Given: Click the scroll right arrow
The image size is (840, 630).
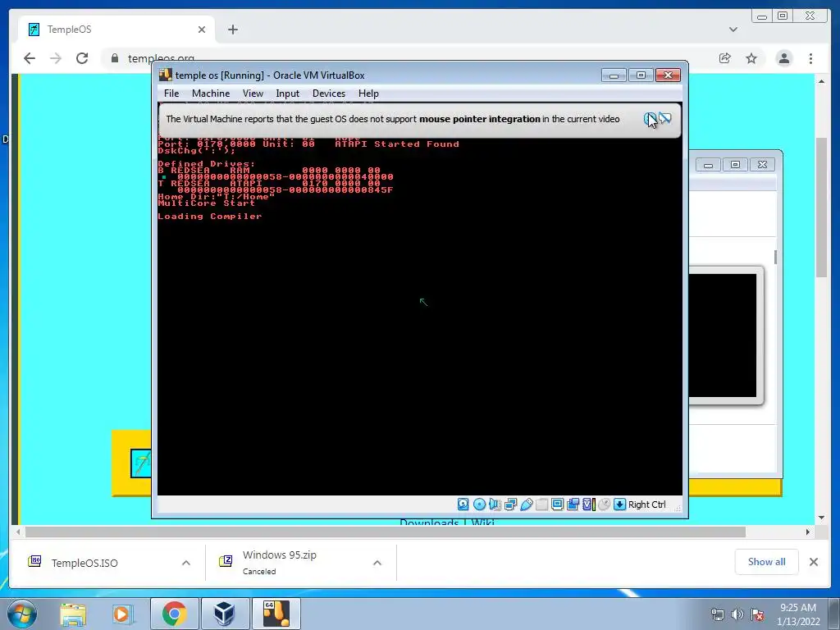Looking at the screenshot, I should click(808, 532).
